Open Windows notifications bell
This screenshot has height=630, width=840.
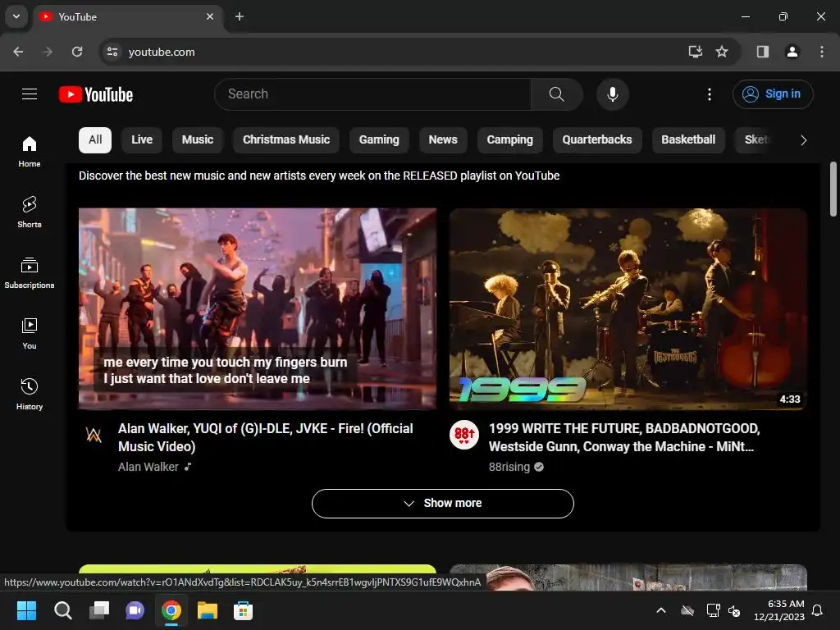coord(818,610)
